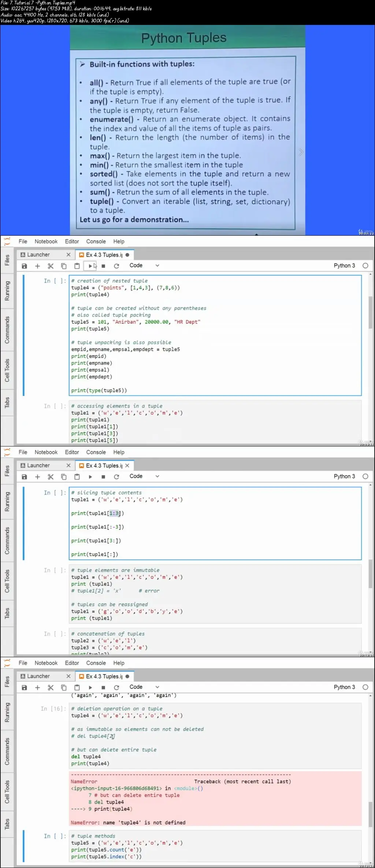Image resolution: width=375 pixels, height=868 pixels.
Task: Open the Console menu in the slicing frame
Action: click(96, 452)
